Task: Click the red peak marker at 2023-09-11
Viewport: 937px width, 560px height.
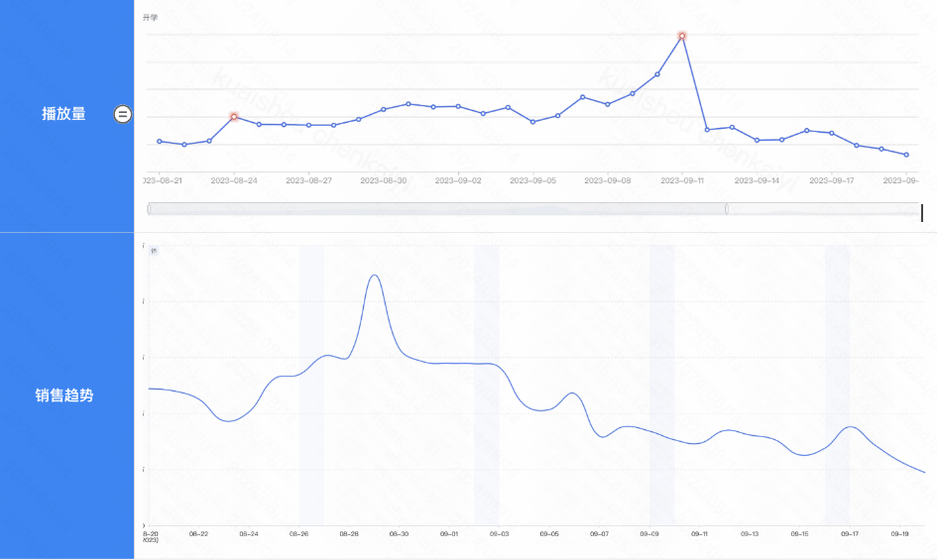Action: click(x=682, y=36)
